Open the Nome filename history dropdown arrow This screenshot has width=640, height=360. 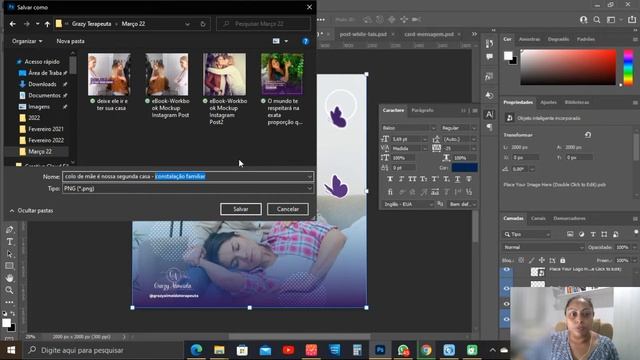(309, 176)
